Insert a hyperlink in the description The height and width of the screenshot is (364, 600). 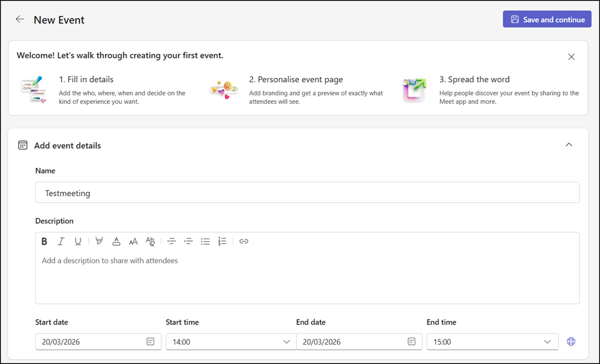pos(244,241)
